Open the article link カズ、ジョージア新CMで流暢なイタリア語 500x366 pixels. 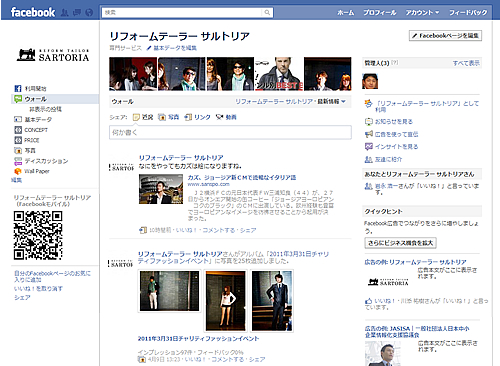pyautogui.click(x=242, y=177)
